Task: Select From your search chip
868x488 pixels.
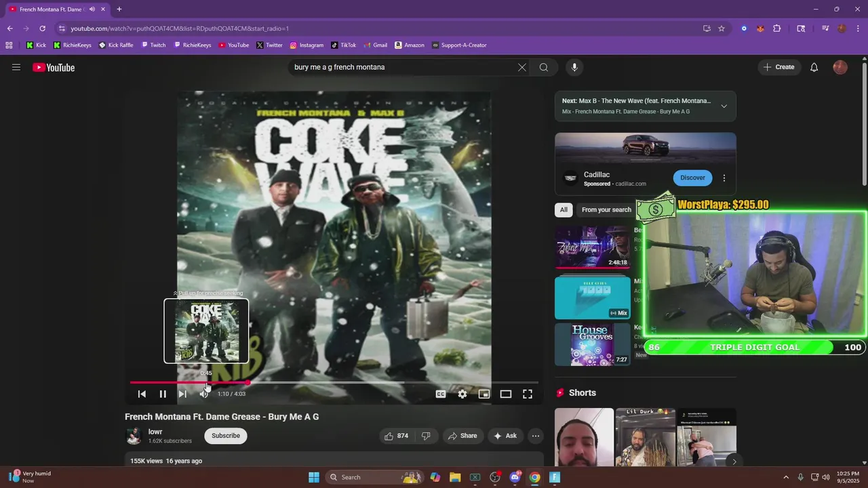Action: point(606,209)
